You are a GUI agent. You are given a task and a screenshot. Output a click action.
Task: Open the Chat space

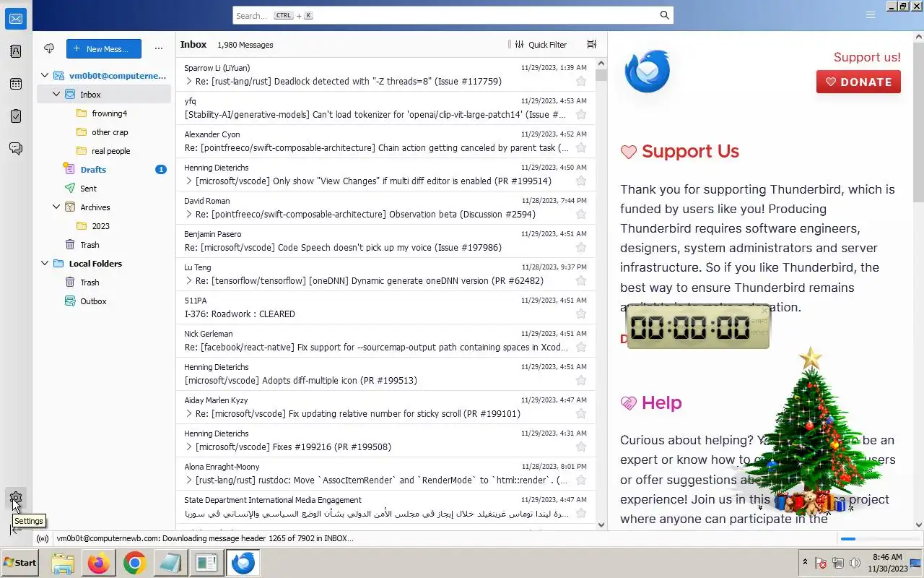(16, 148)
